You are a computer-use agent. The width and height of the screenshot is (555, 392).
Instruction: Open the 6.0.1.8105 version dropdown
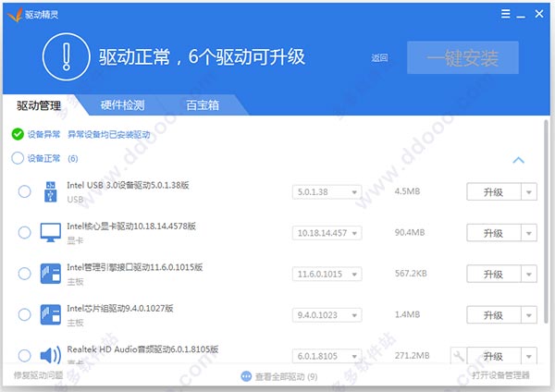(327, 356)
